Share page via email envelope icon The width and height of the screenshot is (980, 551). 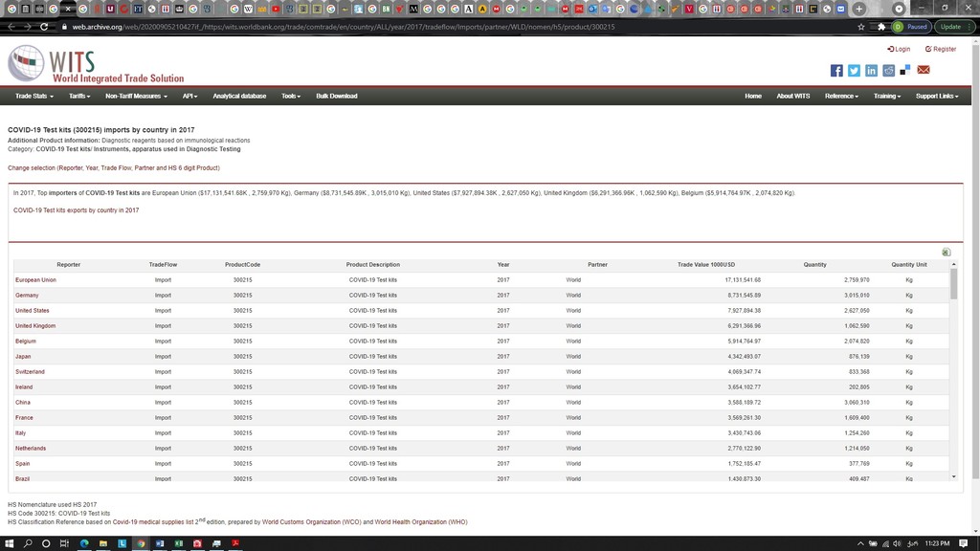click(x=924, y=70)
